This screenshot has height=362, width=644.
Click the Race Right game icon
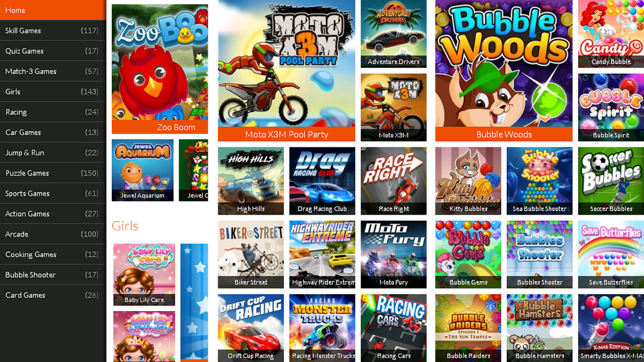pos(394,181)
